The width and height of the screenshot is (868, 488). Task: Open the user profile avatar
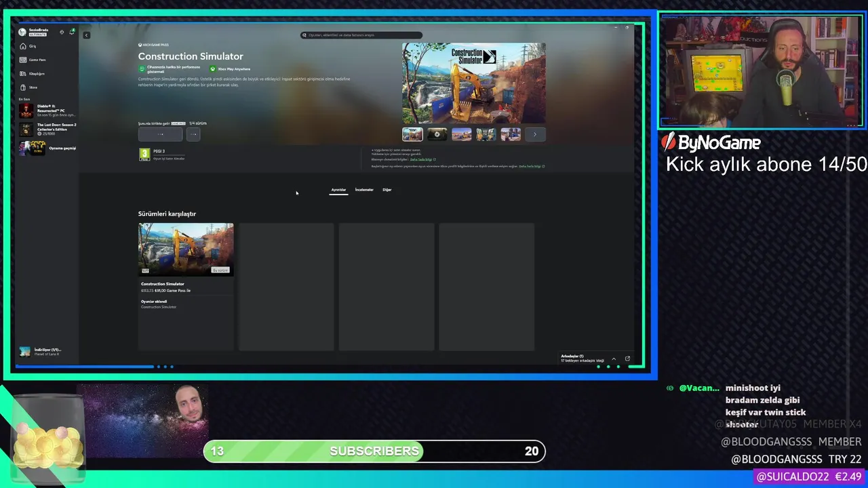coord(23,32)
